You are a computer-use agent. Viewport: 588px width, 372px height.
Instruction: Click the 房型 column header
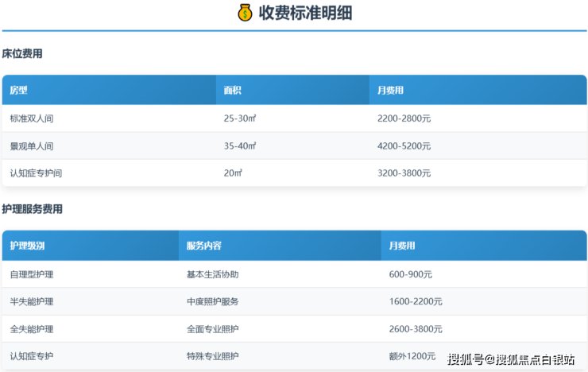[x=18, y=91]
